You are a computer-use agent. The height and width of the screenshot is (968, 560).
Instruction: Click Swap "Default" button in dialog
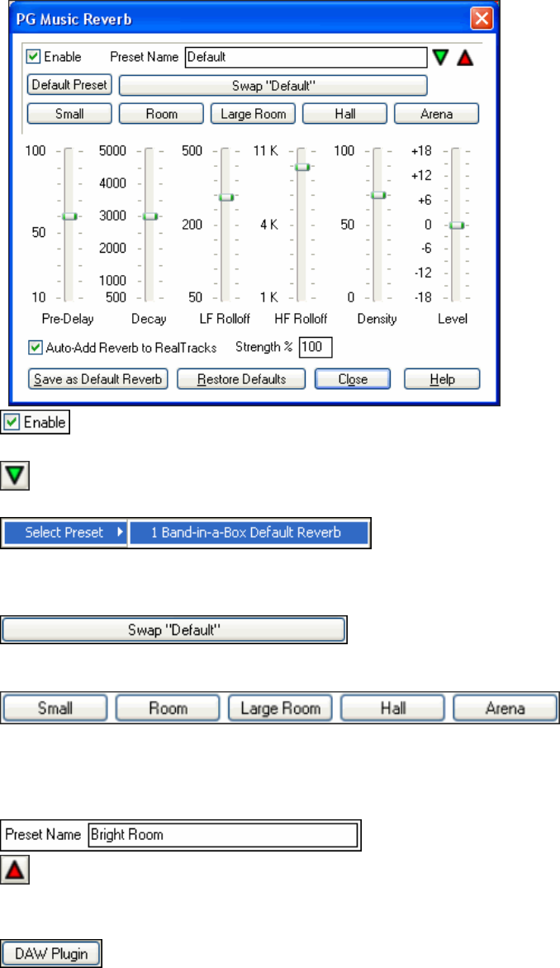[x=273, y=86]
